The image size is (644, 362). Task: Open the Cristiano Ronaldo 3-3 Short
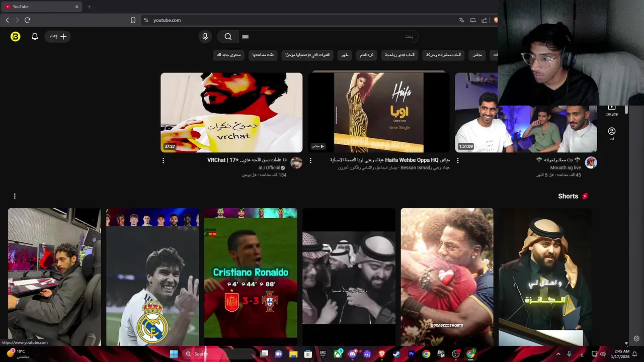pos(251,277)
